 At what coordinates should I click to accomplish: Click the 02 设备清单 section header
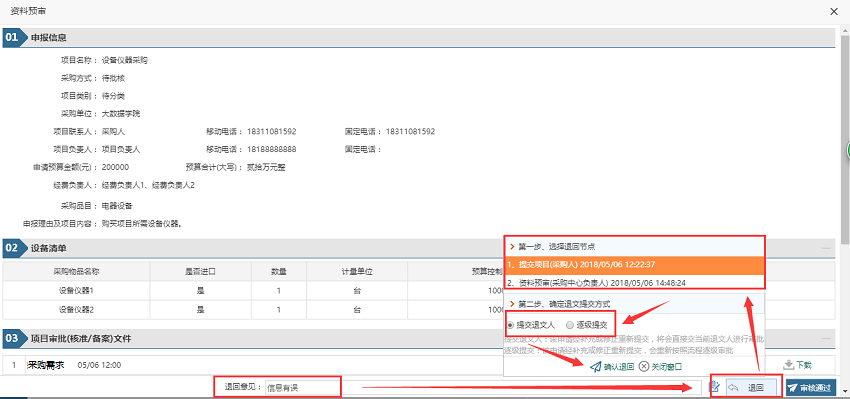click(x=418, y=248)
